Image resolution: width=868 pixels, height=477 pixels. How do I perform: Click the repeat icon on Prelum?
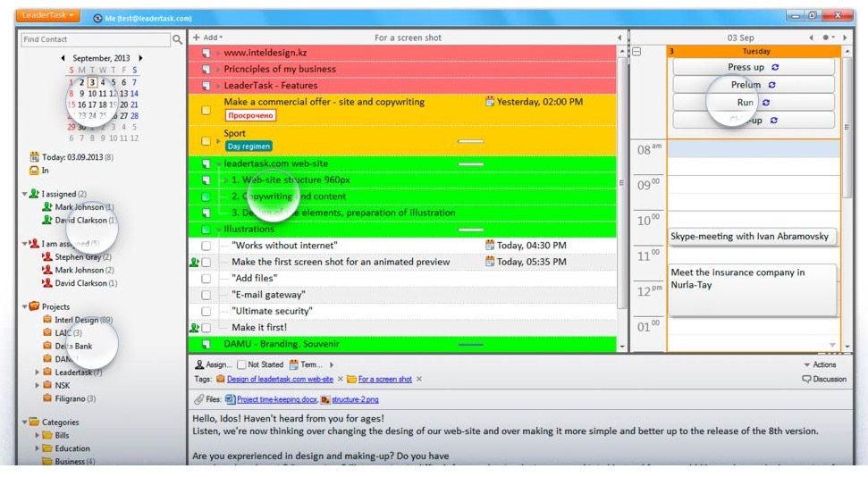pyautogui.click(x=771, y=85)
